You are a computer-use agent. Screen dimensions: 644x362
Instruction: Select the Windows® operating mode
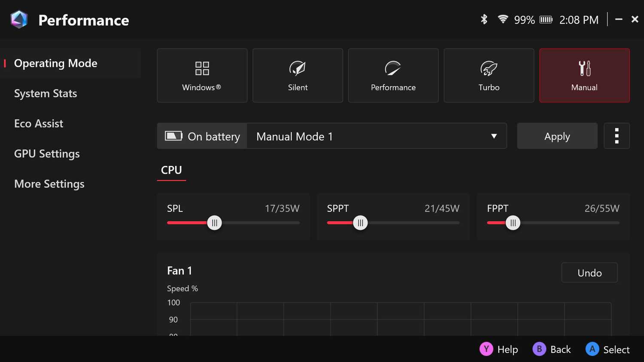tap(202, 75)
